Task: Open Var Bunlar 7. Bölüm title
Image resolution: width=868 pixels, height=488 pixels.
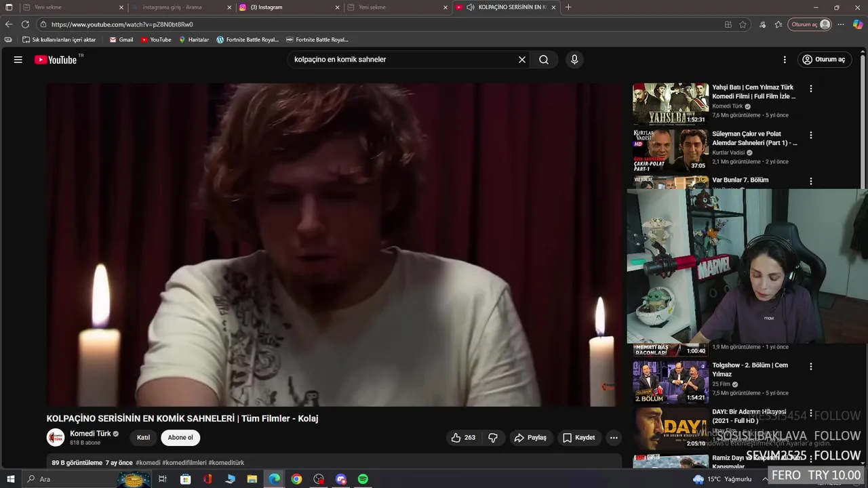Action: pos(740,180)
